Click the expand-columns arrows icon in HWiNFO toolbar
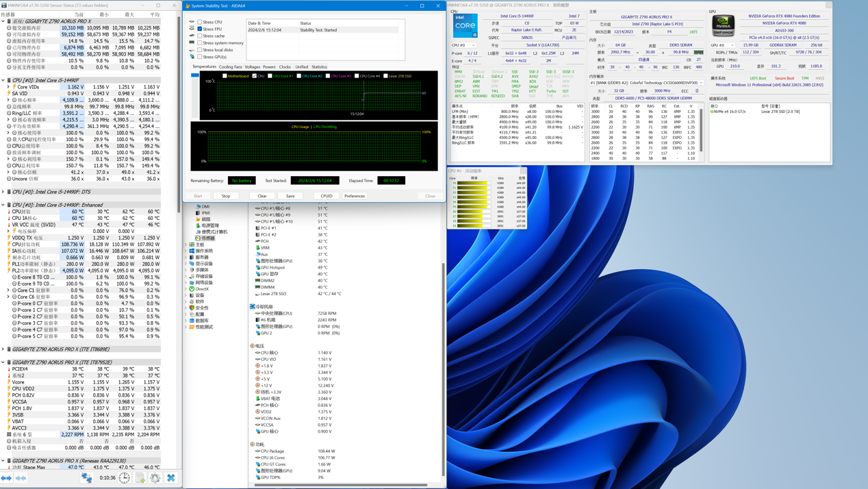The width and height of the screenshot is (868, 489). pyautogui.click(x=6, y=478)
